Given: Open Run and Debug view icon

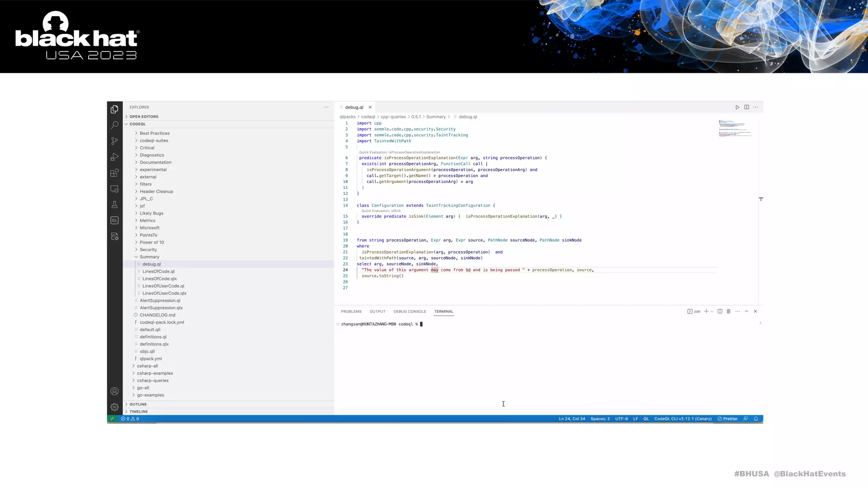Looking at the screenshot, I should (x=114, y=157).
